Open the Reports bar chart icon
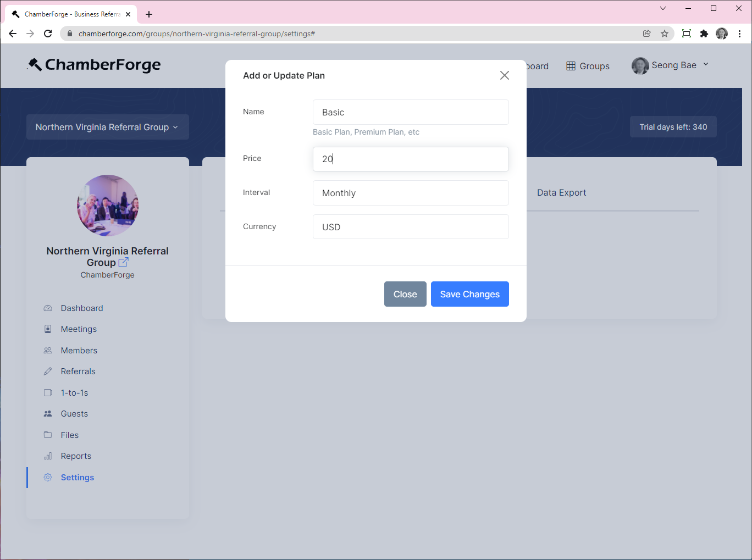The image size is (752, 560). click(x=48, y=456)
